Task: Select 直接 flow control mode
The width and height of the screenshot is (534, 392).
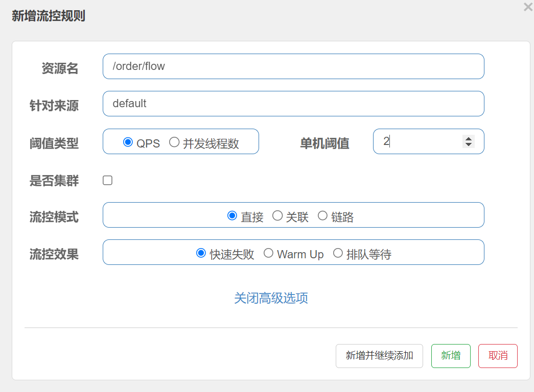Action: [233, 215]
